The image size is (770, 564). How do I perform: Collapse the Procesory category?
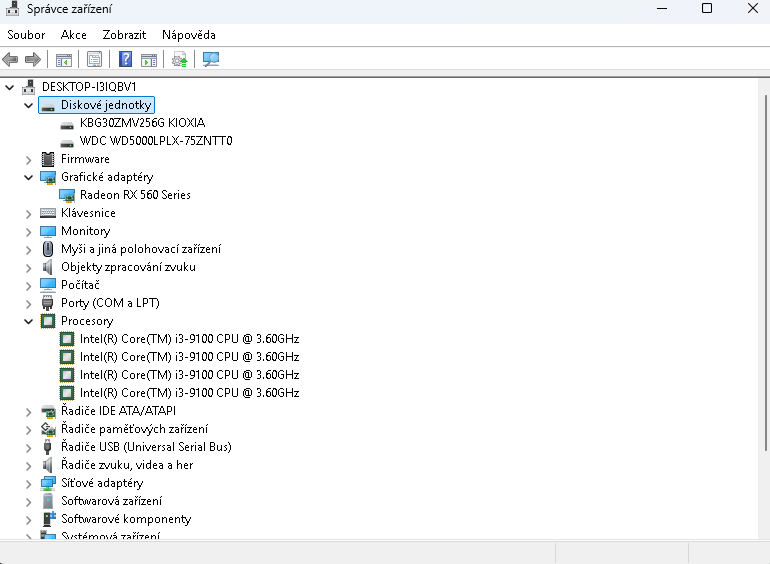28,321
